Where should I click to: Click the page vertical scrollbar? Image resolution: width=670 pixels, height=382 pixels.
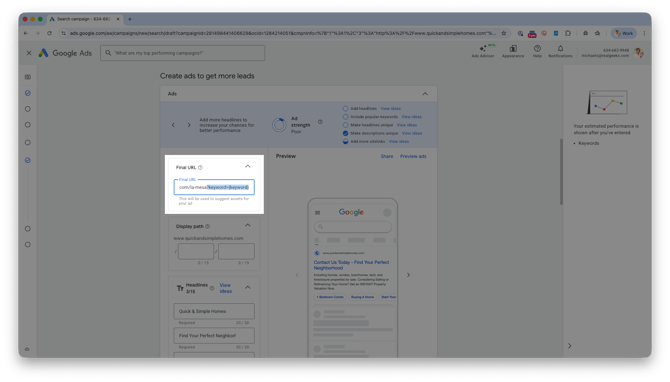[x=561, y=172]
